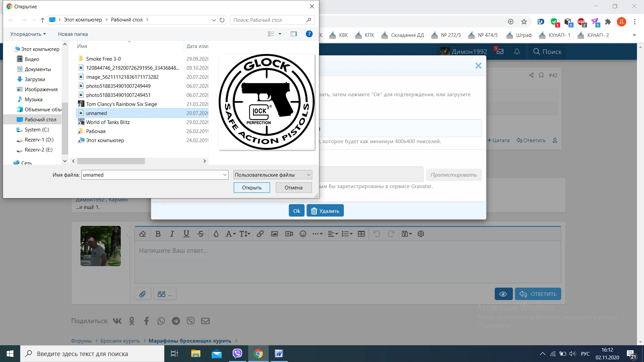Screen dimensions: 644x362
Task: Select Загрузки in the navigation pane
Action: (35, 79)
